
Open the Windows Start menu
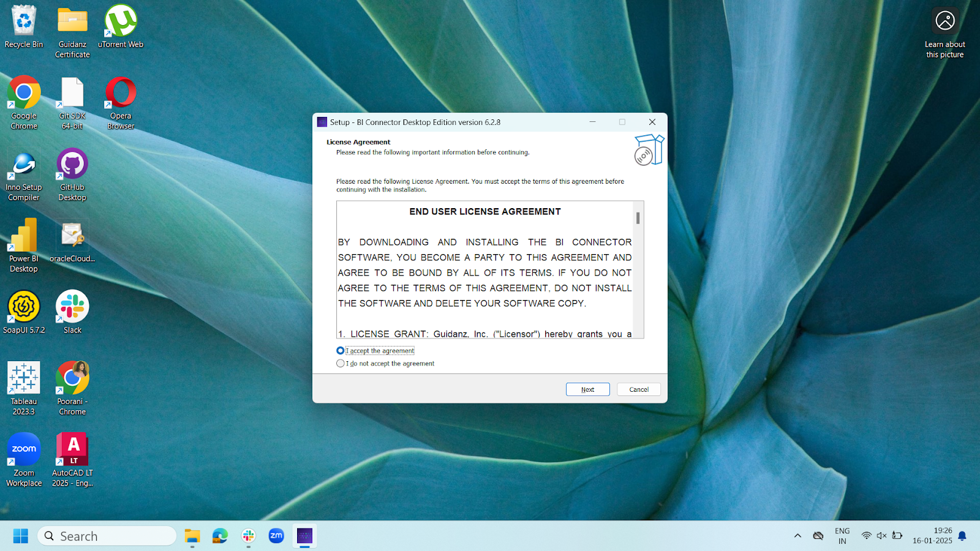[21, 536]
